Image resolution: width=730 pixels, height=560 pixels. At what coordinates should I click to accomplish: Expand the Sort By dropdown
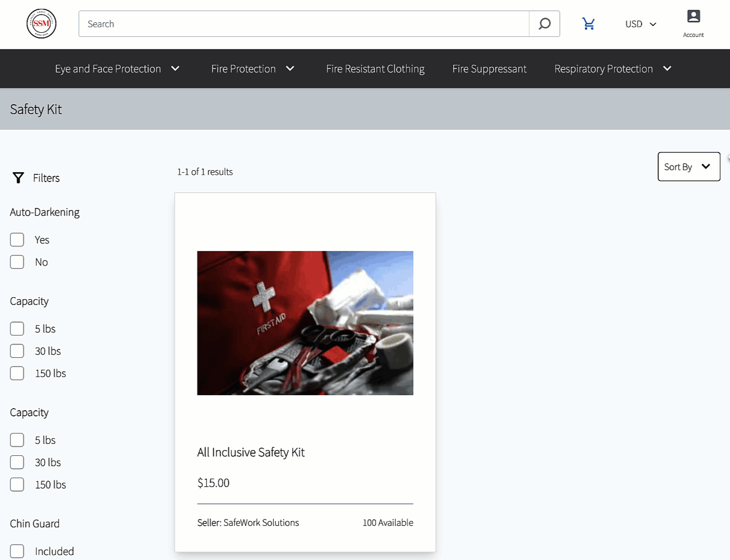[688, 166]
